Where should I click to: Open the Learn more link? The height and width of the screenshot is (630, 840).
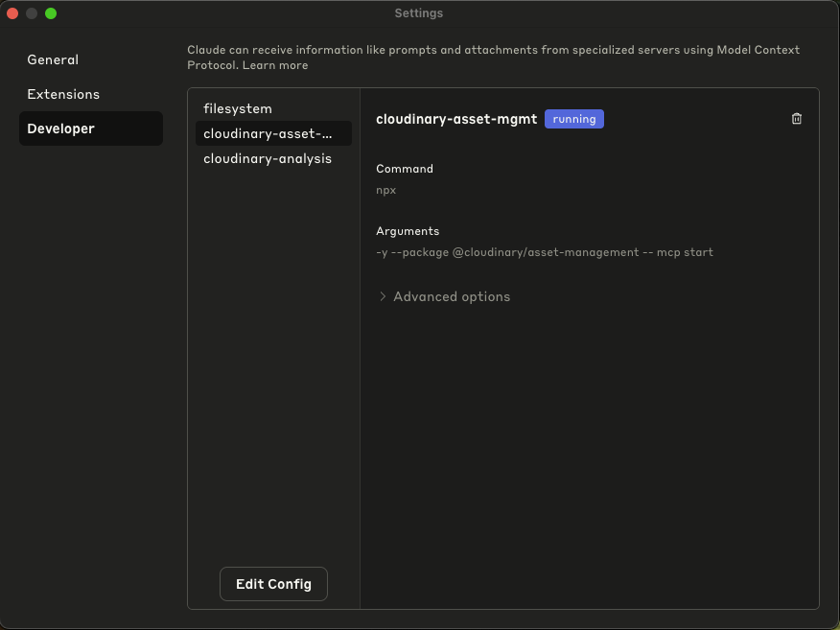(275, 65)
